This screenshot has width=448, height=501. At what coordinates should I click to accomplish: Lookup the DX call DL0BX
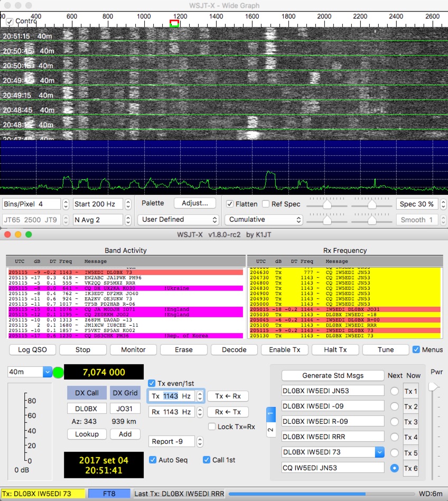tap(86, 434)
